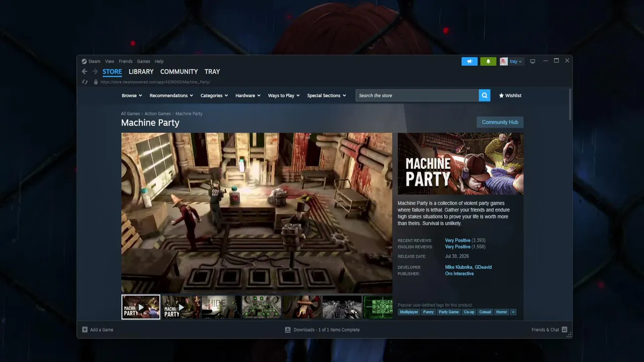Select the Casual tag
Viewport: 644px width, 362px height.
pyautogui.click(x=485, y=312)
